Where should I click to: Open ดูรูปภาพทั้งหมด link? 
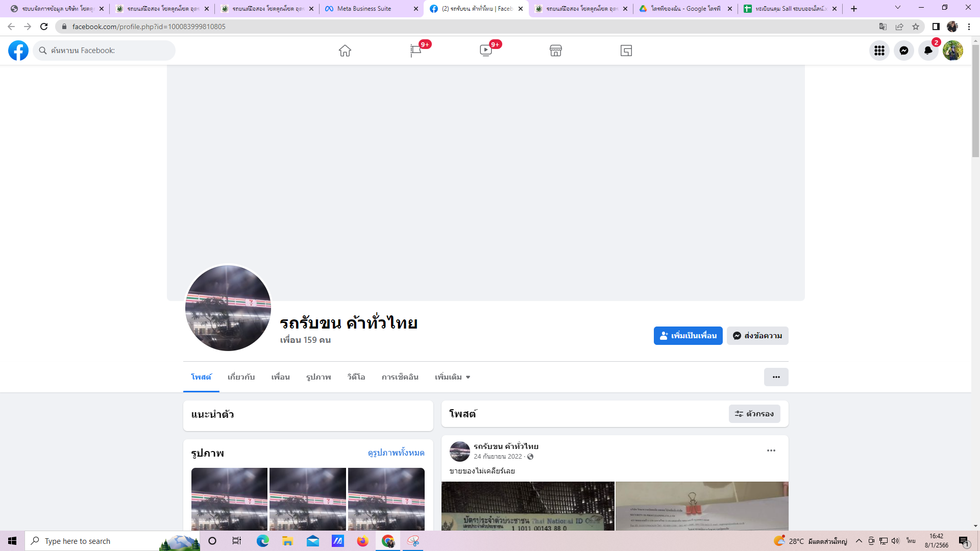396,453
